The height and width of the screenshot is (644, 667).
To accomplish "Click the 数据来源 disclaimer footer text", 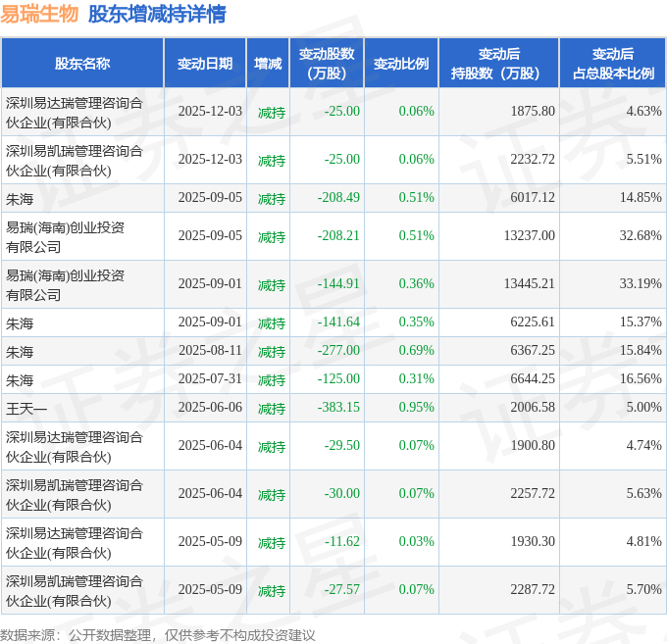I will (x=157, y=635).
